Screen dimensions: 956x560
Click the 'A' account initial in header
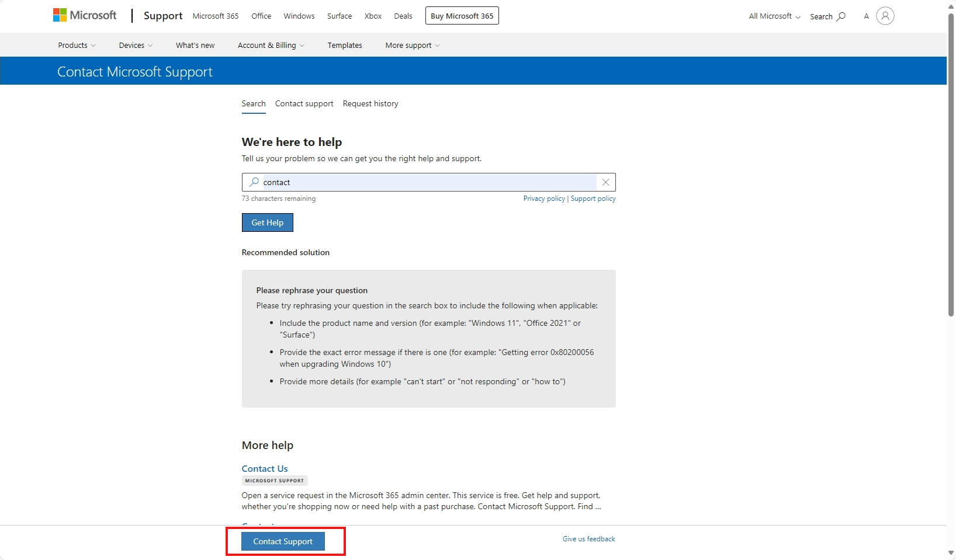[867, 16]
